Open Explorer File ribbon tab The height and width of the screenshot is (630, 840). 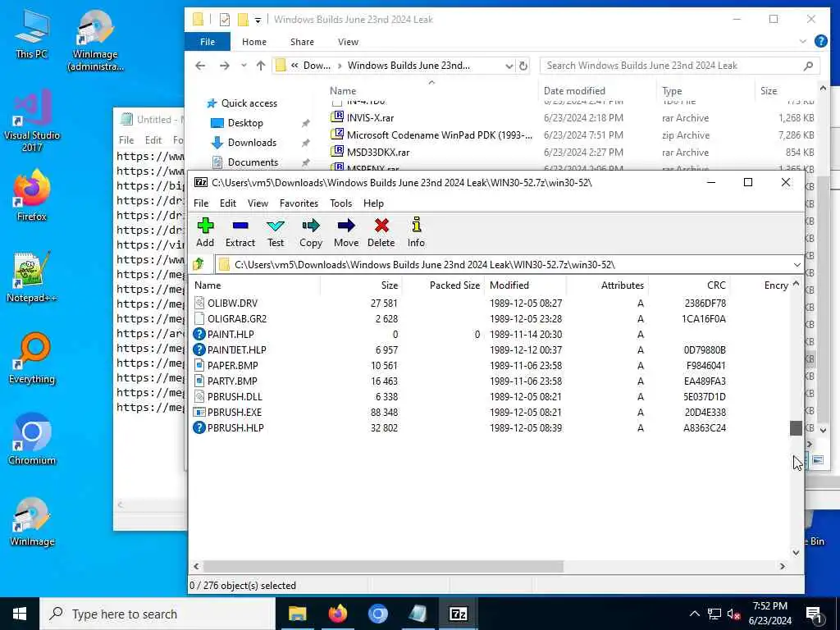tap(208, 42)
